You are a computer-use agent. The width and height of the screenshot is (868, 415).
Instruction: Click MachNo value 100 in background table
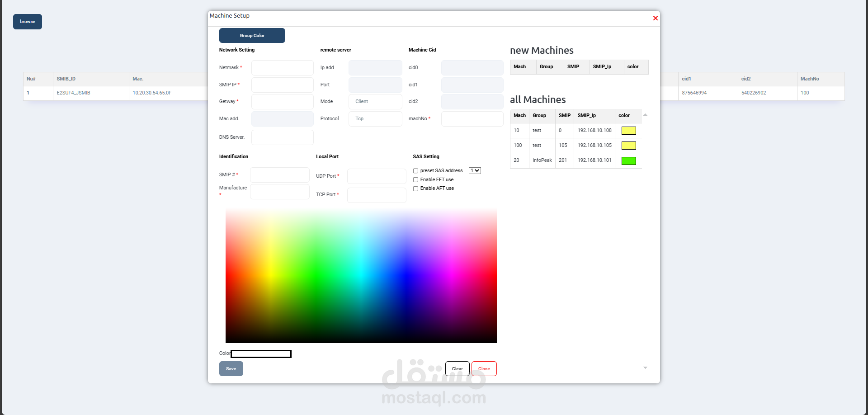805,93
